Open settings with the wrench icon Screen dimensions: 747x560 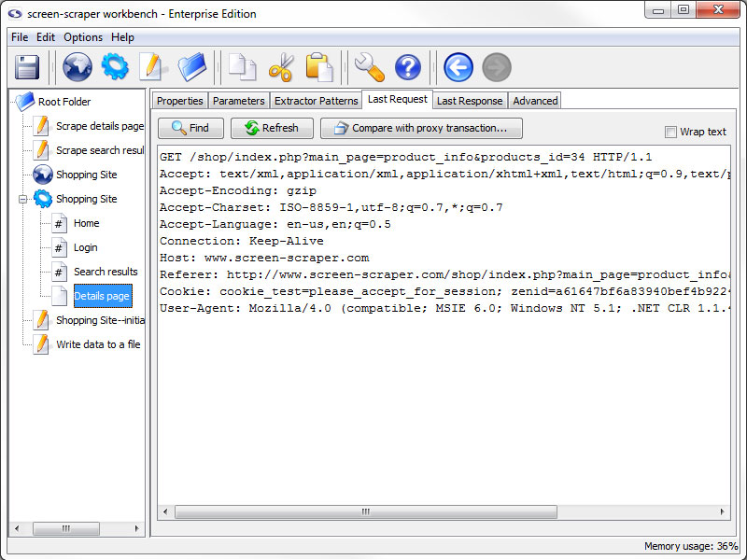[369, 67]
